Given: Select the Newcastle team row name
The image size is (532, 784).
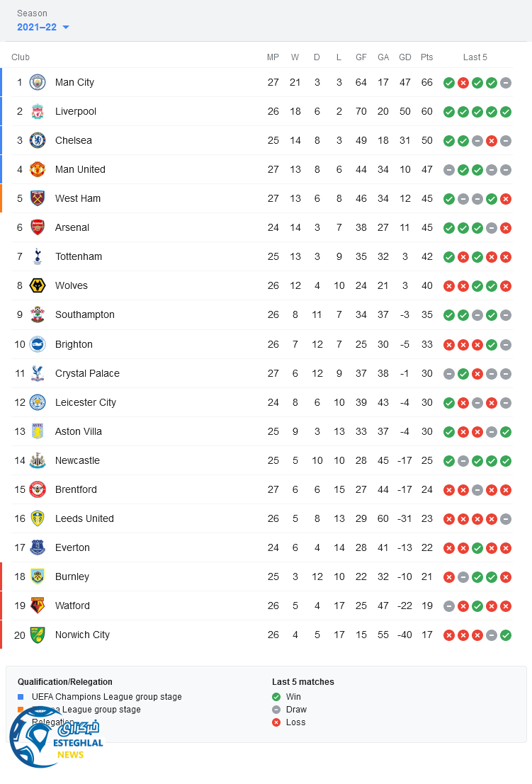Looking at the screenshot, I should coord(77,460).
